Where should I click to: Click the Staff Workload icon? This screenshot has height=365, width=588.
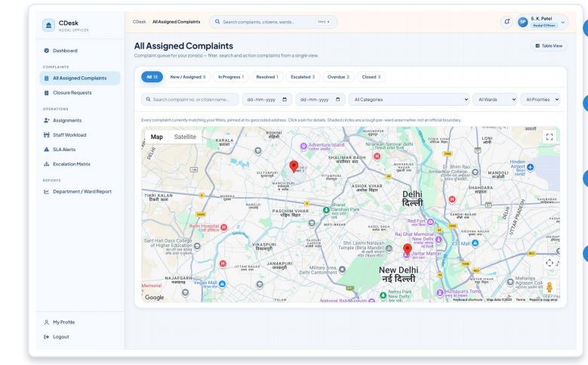pos(47,135)
